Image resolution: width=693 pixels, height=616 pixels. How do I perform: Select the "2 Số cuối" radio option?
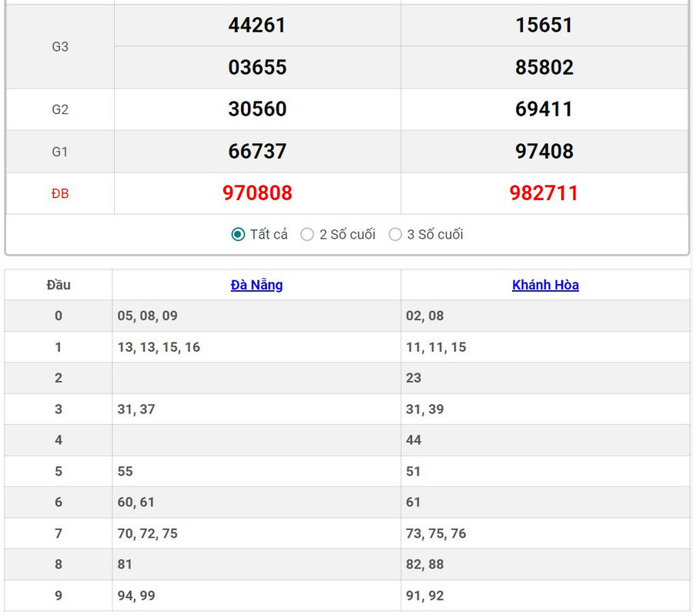tap(307, 234)
